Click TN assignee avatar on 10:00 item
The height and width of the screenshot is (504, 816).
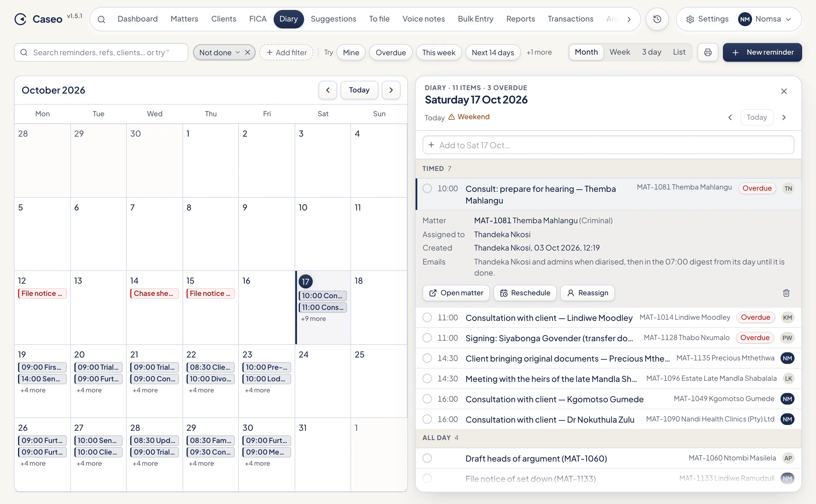788,188
